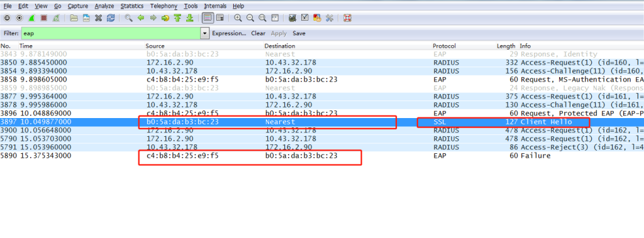Open the Telephony menu
Viewport: 644px width, 238px height.
(x=164, y=6)
